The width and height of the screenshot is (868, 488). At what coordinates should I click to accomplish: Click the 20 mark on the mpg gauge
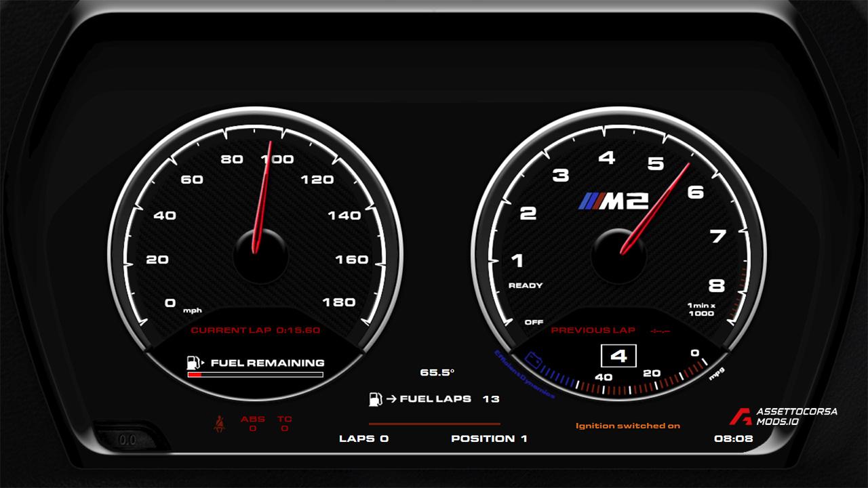point(652,373)
